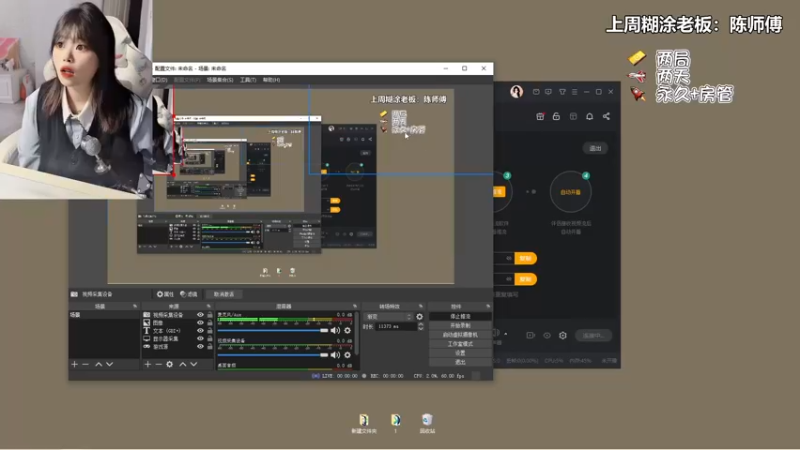The height and width of the screenshot is (450, 800).
Task: Remove the selected scene with the minus icon
Action: (86, 364)
